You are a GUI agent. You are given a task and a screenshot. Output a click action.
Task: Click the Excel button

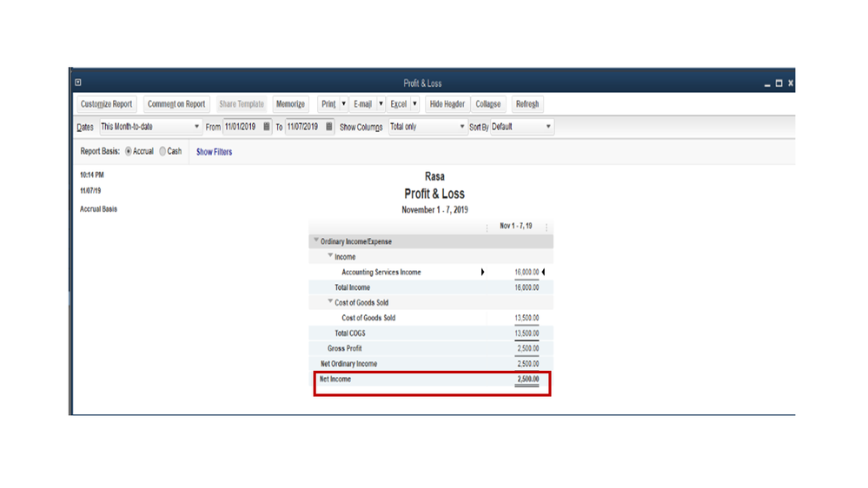click(398, 104)
